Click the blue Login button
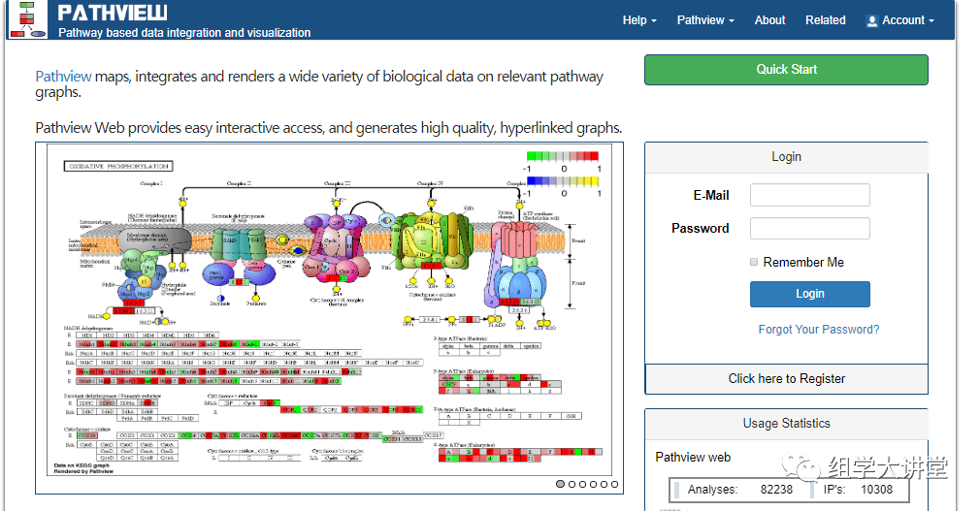The width and height of the screenshot is (980, 511). pyautogui.click(x=809, y=294)
